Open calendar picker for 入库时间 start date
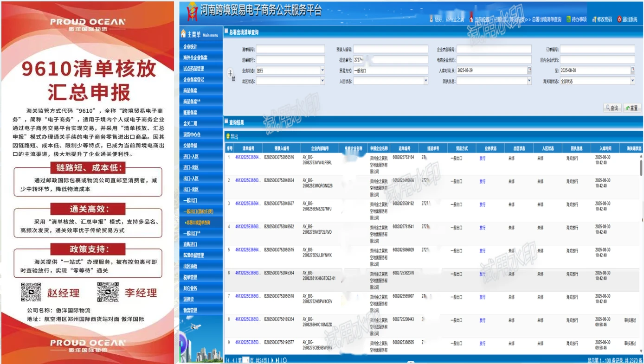 [x=529, y=70]
